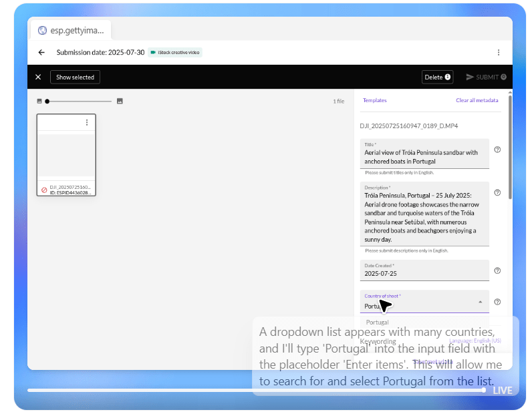Click the Delete button
Screen dimensions: 532x414
(438, 77)
